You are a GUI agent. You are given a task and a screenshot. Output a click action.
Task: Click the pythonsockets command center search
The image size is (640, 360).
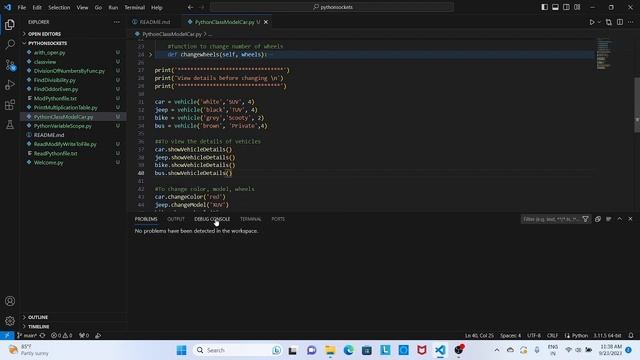[332, 7]
